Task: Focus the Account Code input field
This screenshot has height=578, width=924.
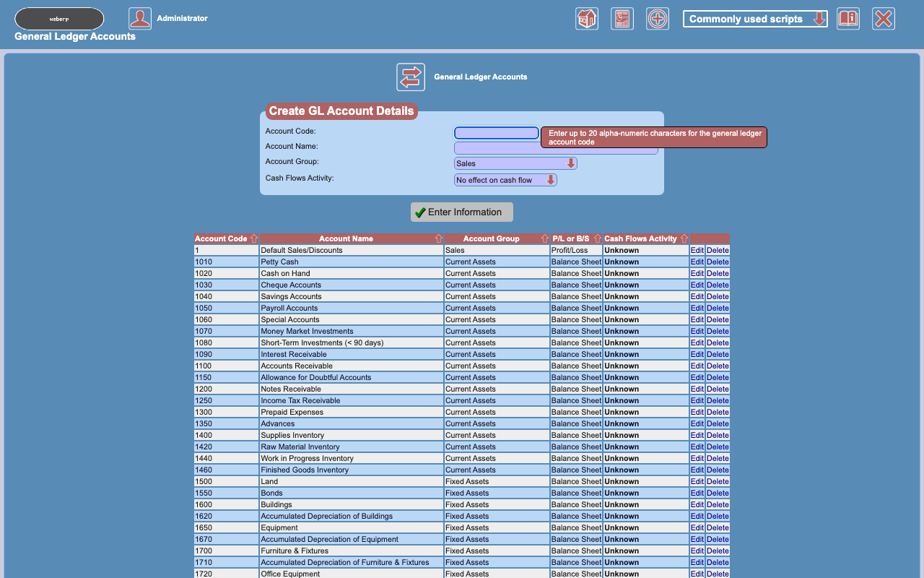Action: pyautogui.click(x=497, y=133)
